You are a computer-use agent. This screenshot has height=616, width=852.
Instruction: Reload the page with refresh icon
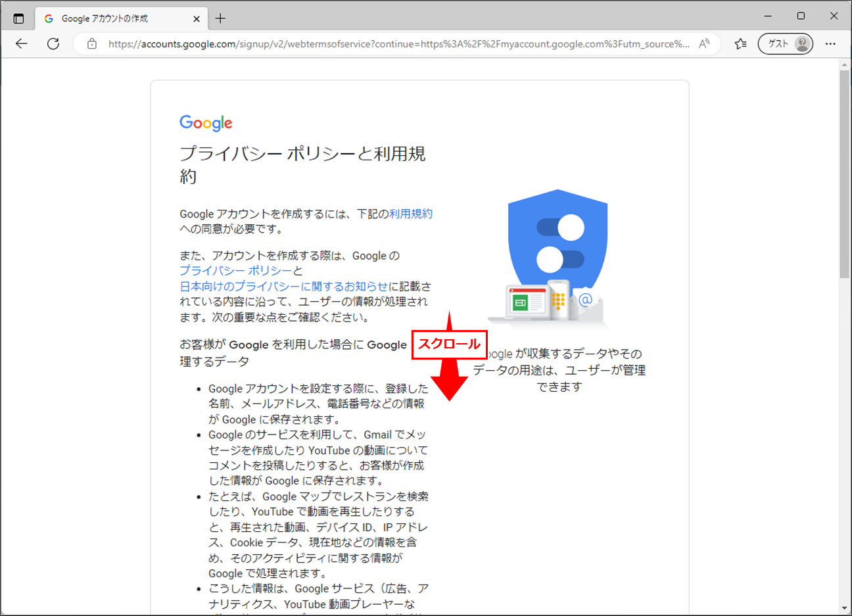[x=53, y=44]
